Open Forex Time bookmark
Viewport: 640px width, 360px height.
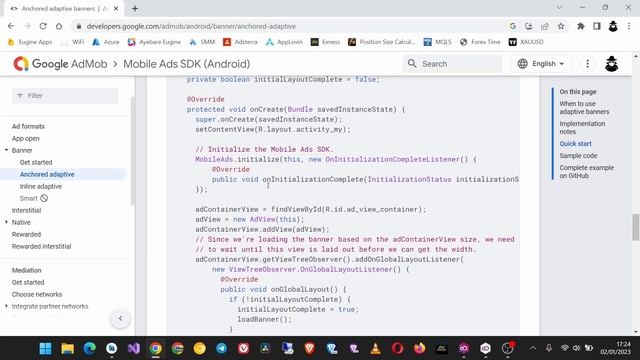pos(480,42)
